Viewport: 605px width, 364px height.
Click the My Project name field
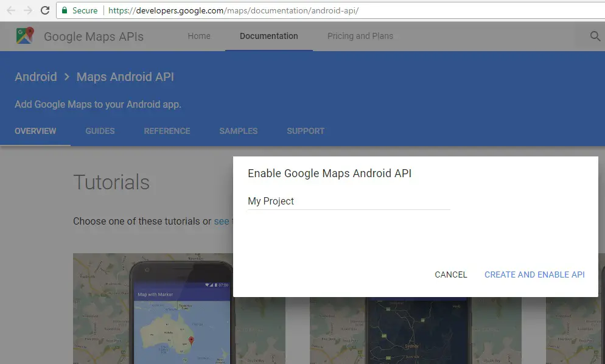[x=349, y=201]
